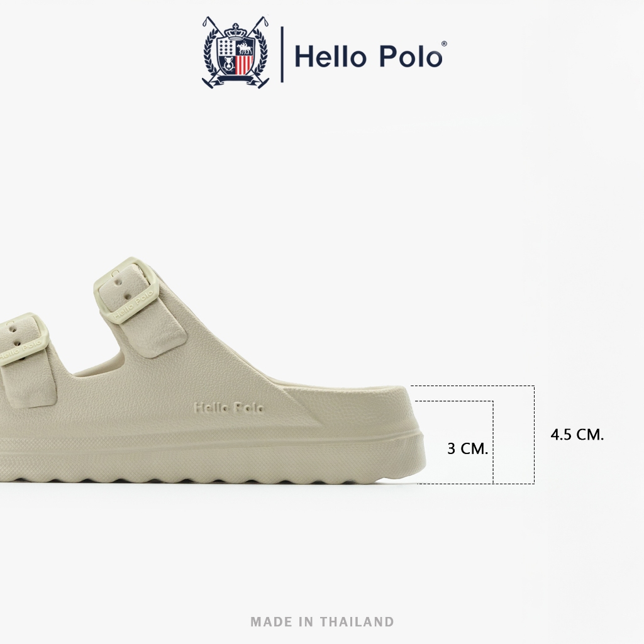Click the registered trademark symbol
This screenshot has height=644, width=644.
tap(444, 43)
